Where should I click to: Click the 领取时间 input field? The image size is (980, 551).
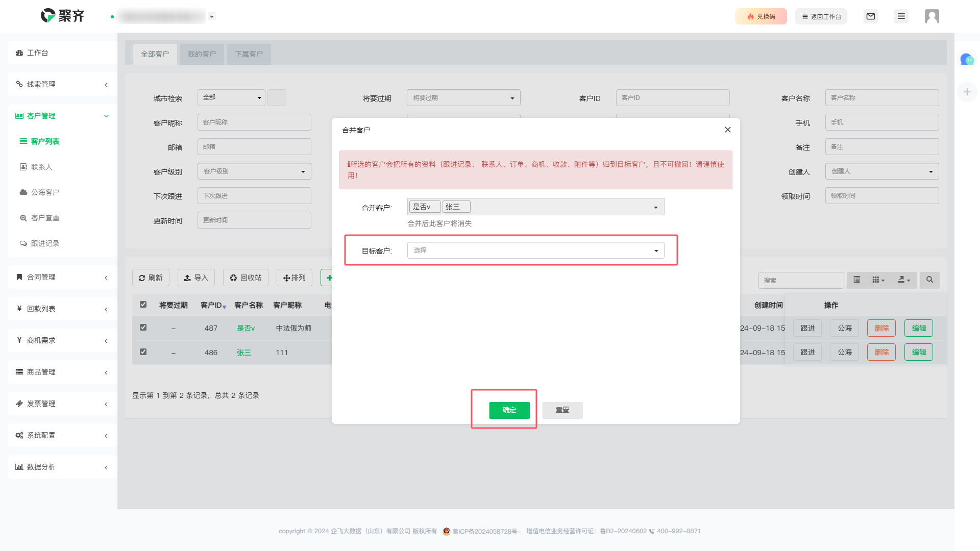[x=882, y=195]
